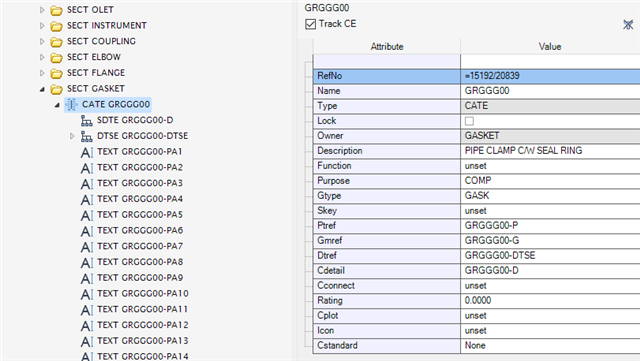The width and height of the screenshot is (640, 361).
Task: Click the Value column header
Action: (550, 47)
